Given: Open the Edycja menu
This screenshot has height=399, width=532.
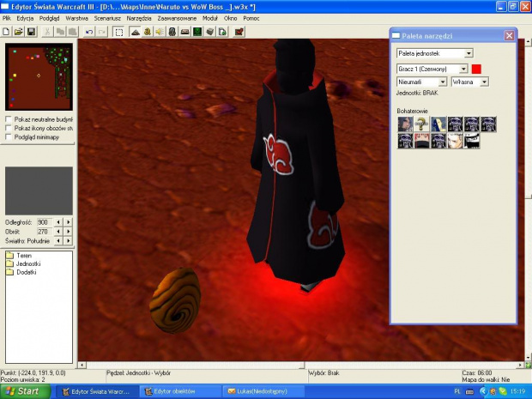Looking at the screenshot, I should click(25, 18).
